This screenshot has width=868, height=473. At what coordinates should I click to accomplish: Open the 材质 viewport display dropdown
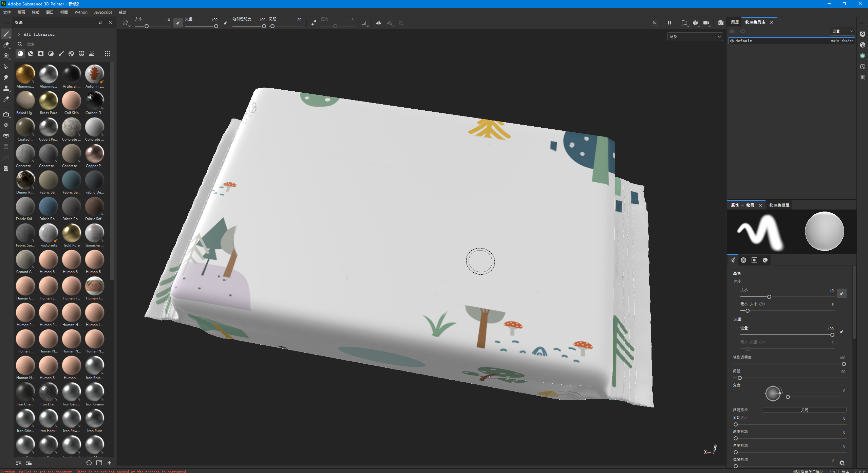(x=695, y=36)
